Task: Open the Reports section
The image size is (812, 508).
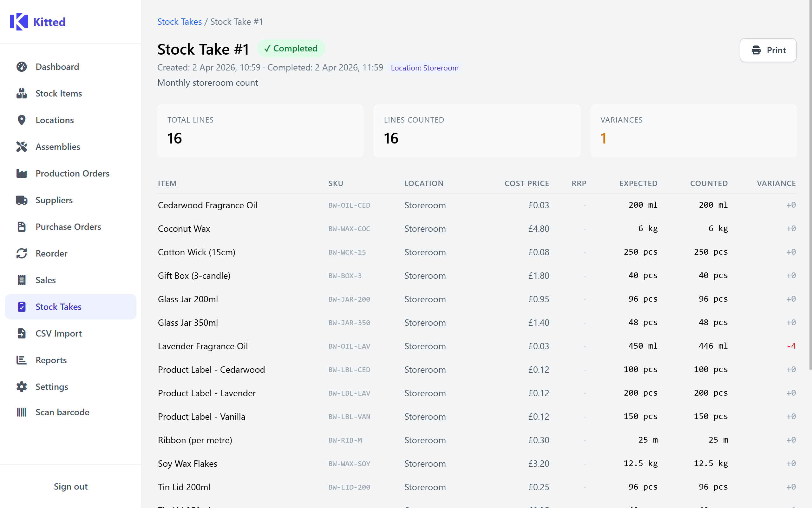Action: pyautogui.click(x=71, y=360)
